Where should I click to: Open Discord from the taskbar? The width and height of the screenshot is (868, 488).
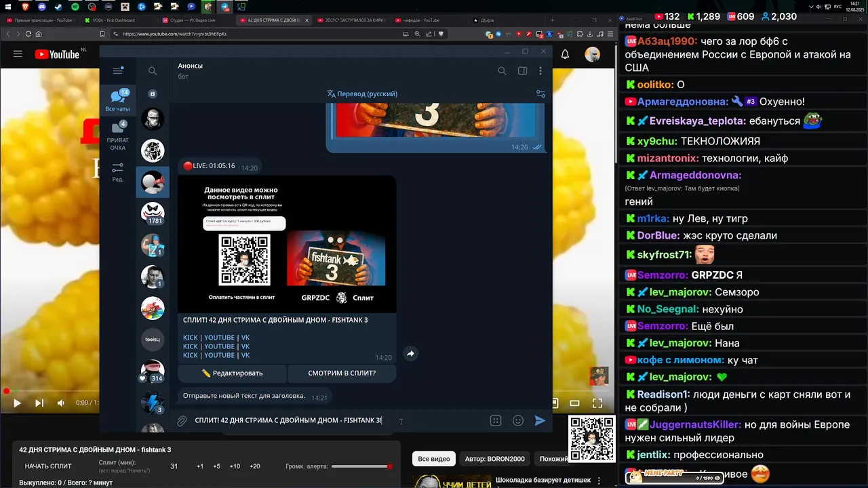[x=42, y=6]
